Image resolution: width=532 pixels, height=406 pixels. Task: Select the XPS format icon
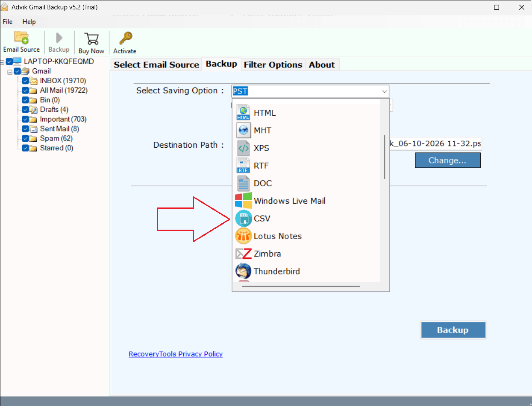tap(244, 148)
